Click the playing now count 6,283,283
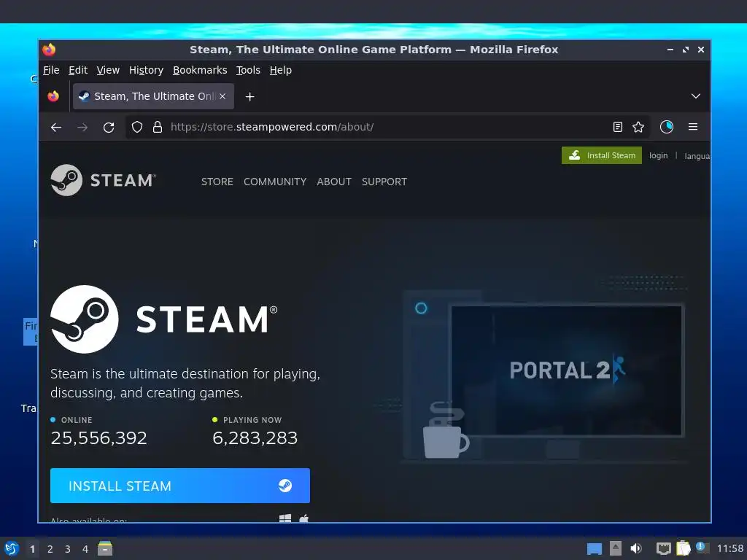Viewport: 747px width, 560px height. [255, 438]
